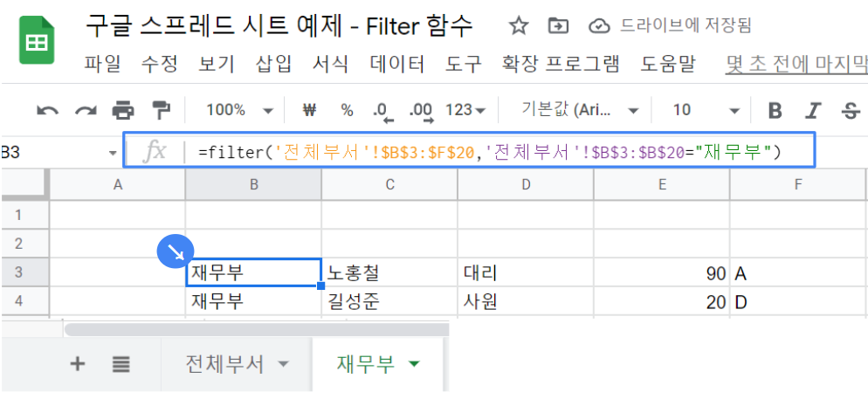This screenshot has height=399, width=868.
Task: Open last edit history link
Action: [x=796, y=65]
